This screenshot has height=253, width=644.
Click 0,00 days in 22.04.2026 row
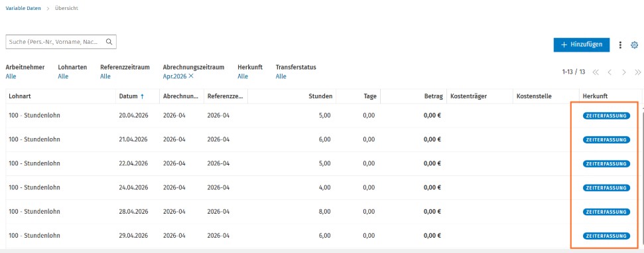(x=369, y=163)
